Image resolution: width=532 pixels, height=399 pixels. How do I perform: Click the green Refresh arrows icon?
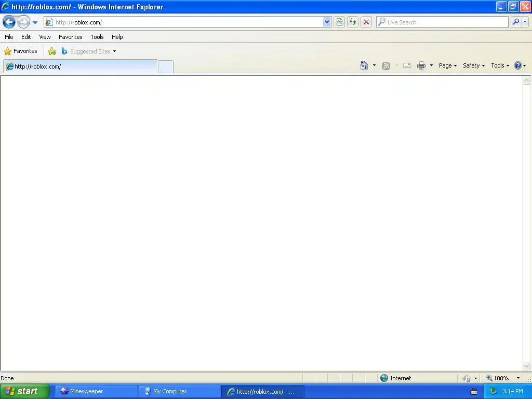(353, 22)
